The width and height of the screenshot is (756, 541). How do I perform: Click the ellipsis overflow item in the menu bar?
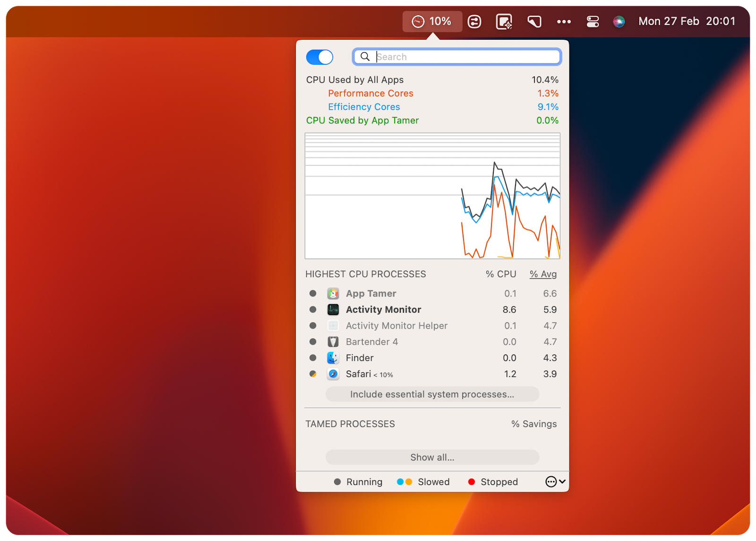click(x=563, y=21)
